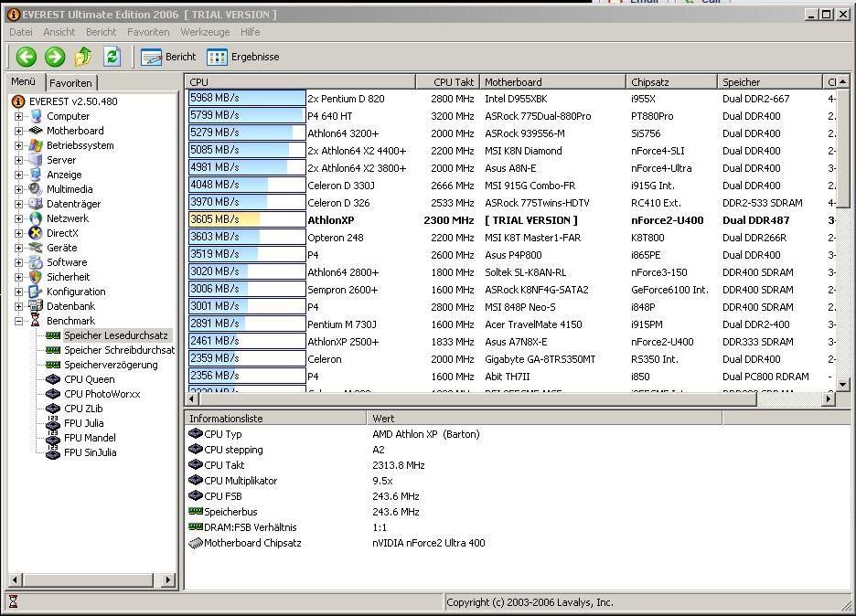Click results list vertical scrollbar down arrow
This screenshot has width=856, height=616.
[843, 385]
